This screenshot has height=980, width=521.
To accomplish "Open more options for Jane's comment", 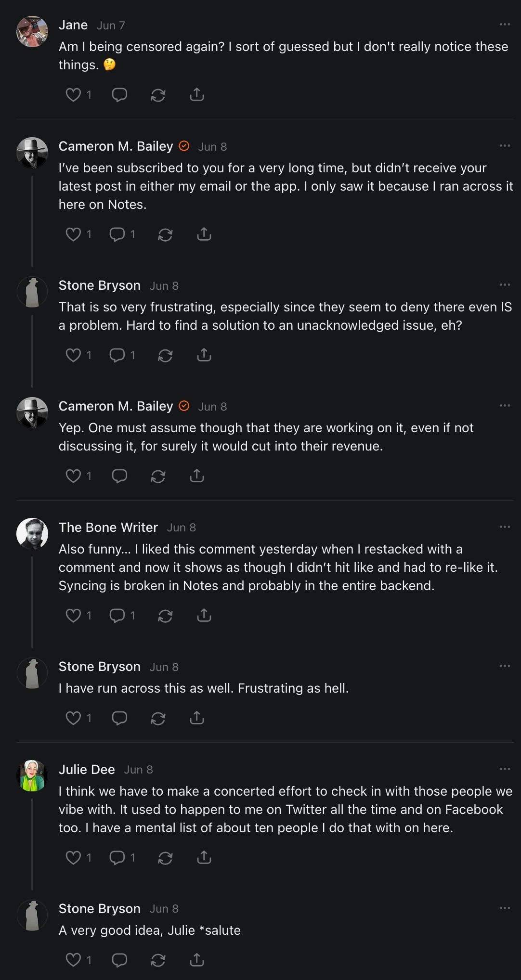I will click(505, 25).
